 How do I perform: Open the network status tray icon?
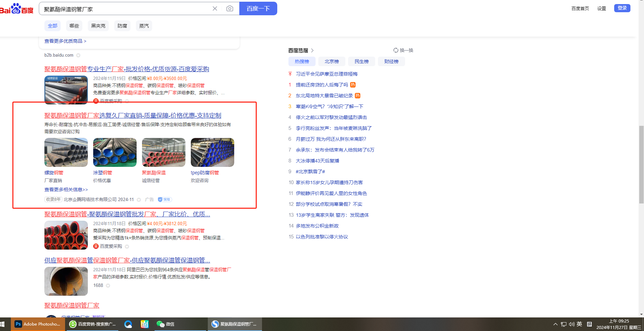coord(563,324)
